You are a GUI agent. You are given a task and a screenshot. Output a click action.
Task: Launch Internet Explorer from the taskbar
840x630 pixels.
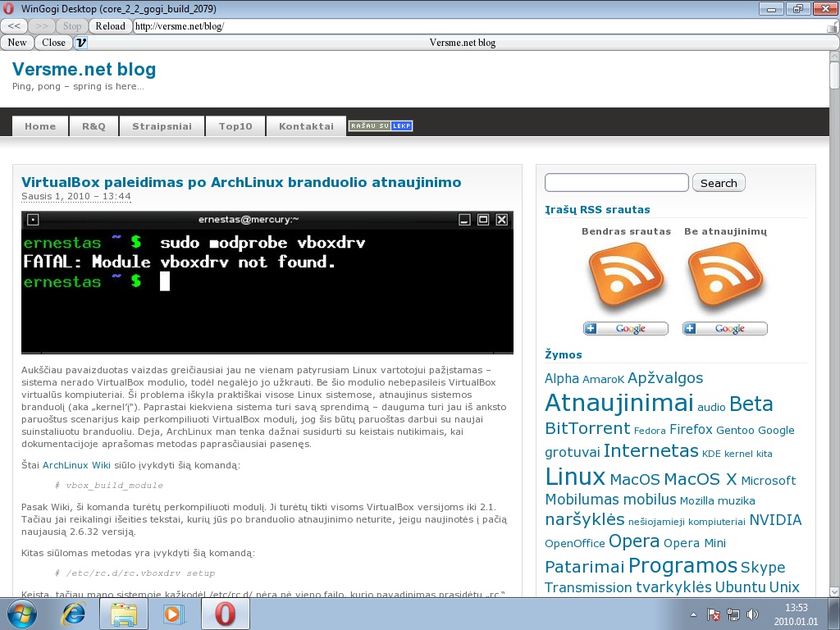point(74,614)
